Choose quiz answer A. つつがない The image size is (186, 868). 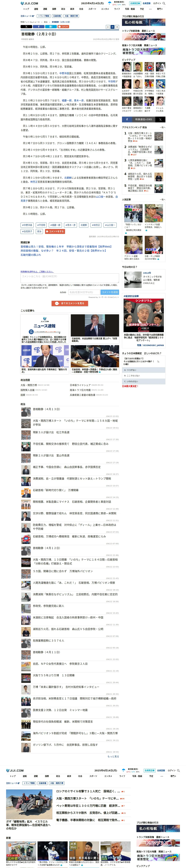[x=144, y=370]
